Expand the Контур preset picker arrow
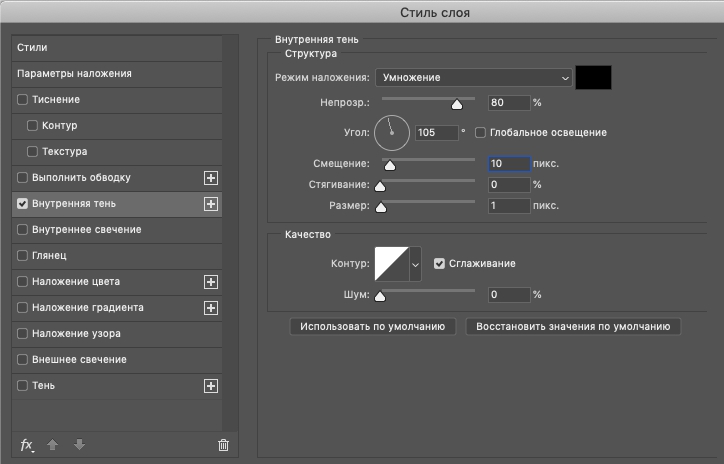The image size is (724, 464). point(415,264)
